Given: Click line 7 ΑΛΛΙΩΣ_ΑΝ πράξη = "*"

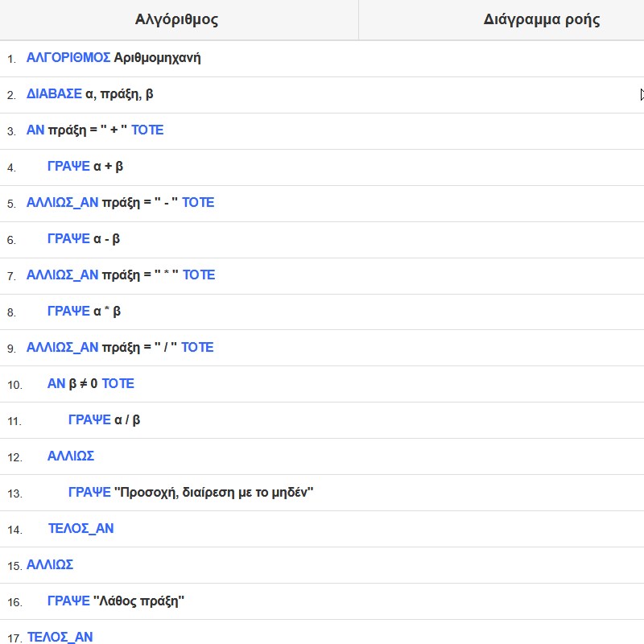Looking at the screenshot, I should 121,275.
